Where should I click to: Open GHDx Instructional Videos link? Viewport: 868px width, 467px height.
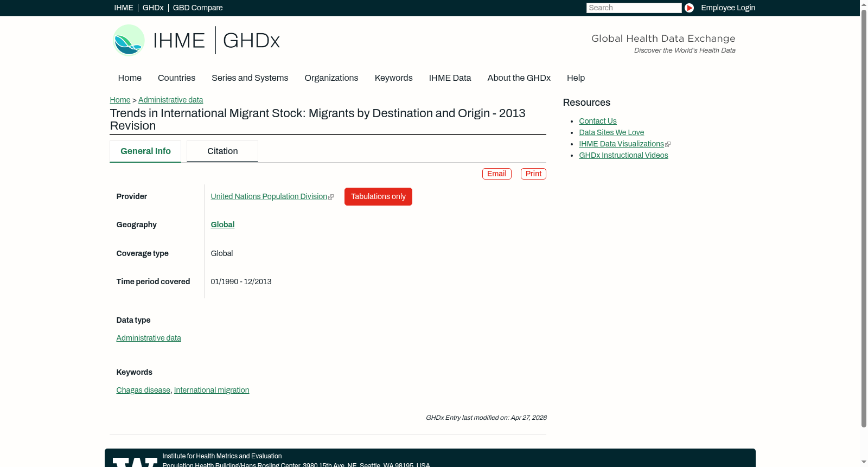tap(623, 155)
